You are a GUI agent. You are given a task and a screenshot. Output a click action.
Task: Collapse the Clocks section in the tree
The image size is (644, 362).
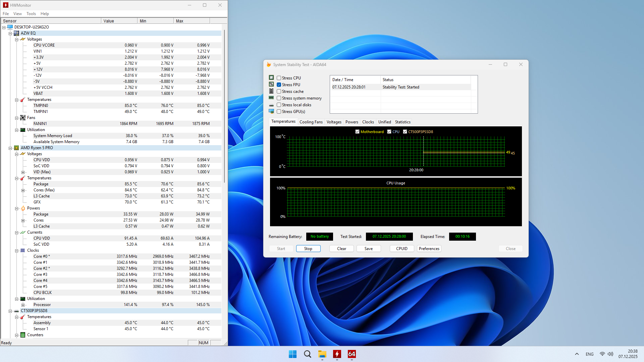point(16,251)
